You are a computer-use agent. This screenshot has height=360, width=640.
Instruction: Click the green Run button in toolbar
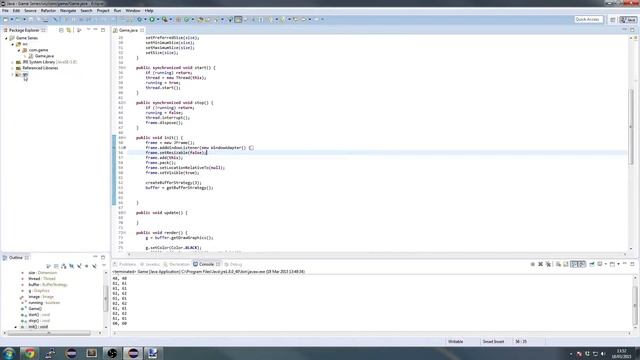click(x=152, y=19)
